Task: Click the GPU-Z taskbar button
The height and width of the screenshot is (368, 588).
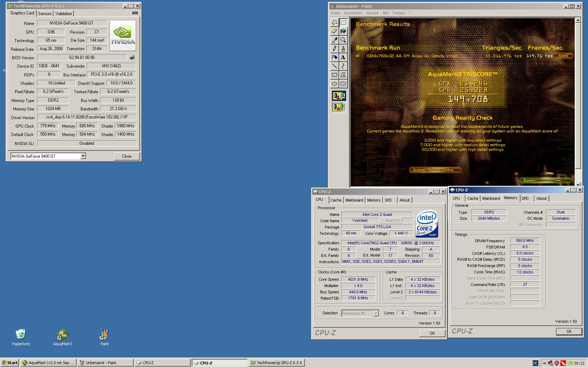Action: point(276,363)
